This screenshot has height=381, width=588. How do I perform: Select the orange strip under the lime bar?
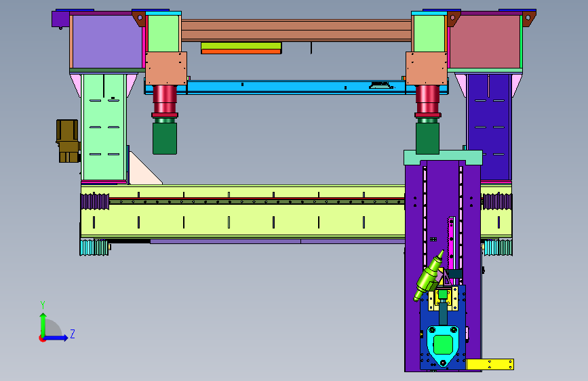coord(241,52)
